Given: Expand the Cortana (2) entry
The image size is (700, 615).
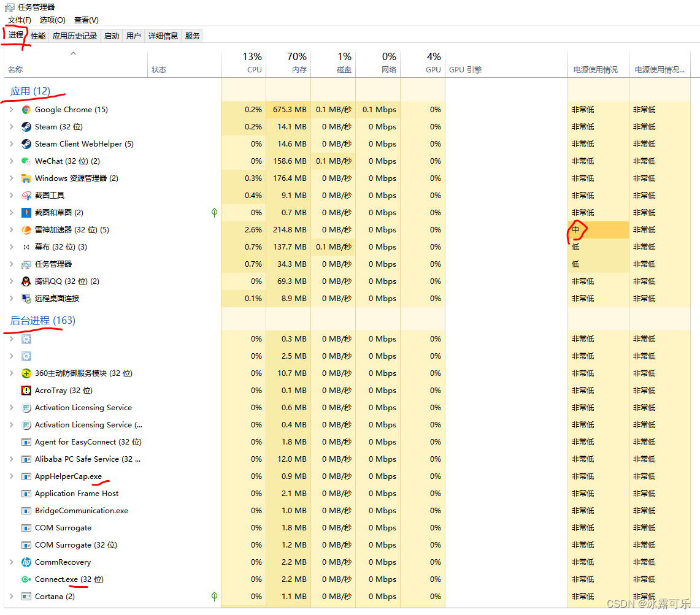Looking at the screenshot, I should click(12, 597).
